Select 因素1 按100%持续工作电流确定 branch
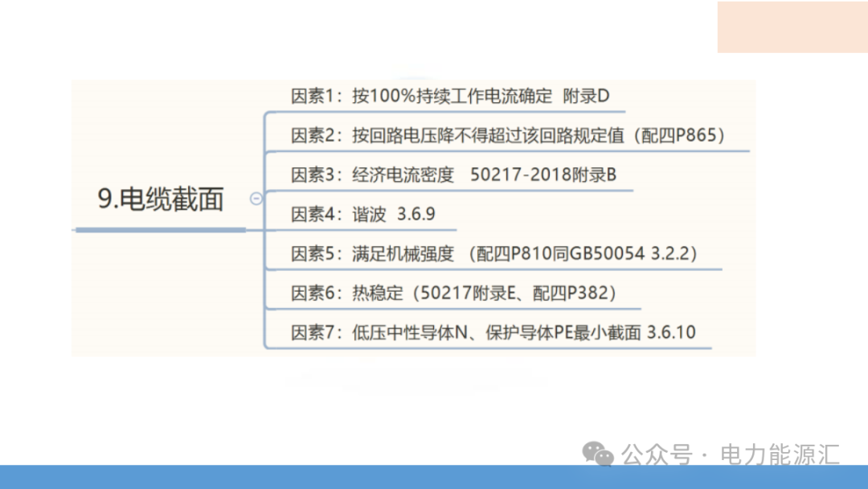The height and width of the screenshot is (489, 868). tap(450, 96)
